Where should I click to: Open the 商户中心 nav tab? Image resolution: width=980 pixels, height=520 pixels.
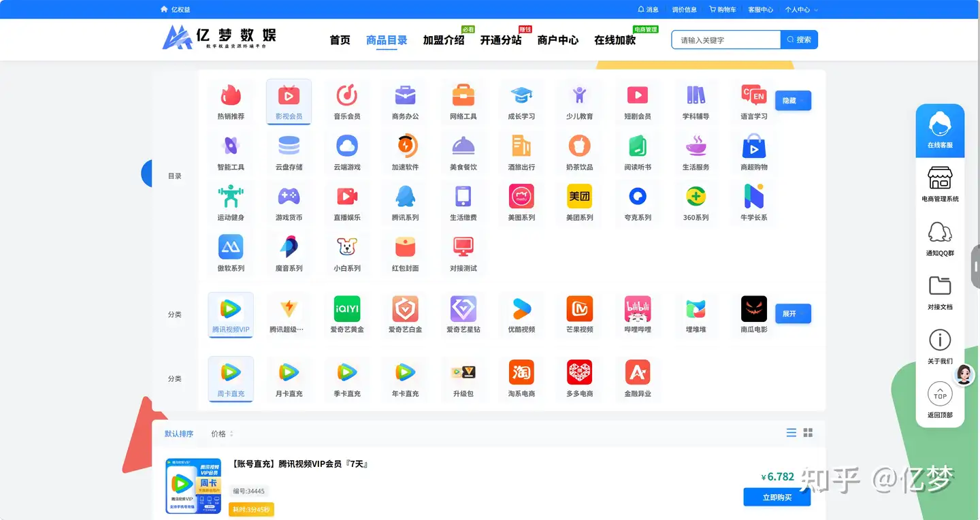tap(558, 40)
